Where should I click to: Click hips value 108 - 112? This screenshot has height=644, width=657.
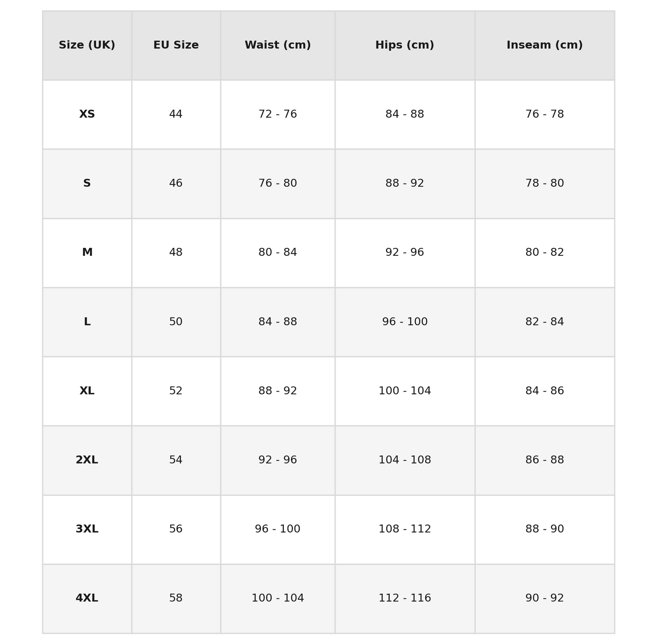click(x=405, y=529)
